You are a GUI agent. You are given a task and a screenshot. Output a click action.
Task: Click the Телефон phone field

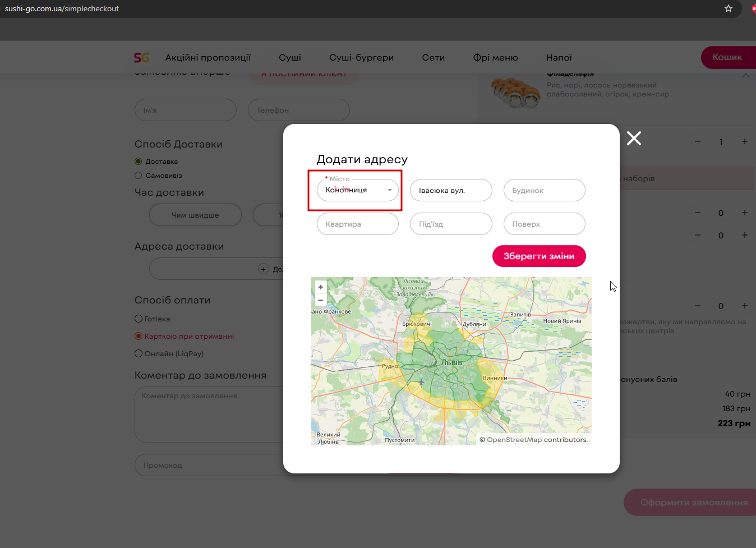(299, 110)
